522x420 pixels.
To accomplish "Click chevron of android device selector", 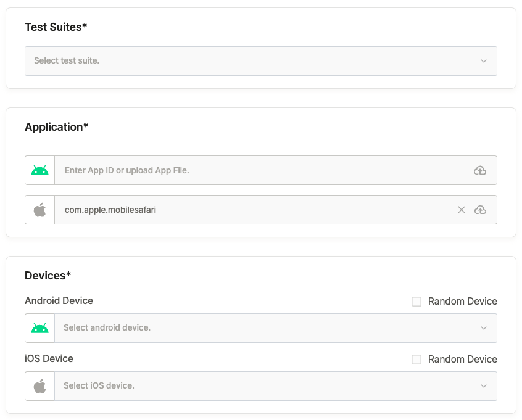I will [483, 328].
